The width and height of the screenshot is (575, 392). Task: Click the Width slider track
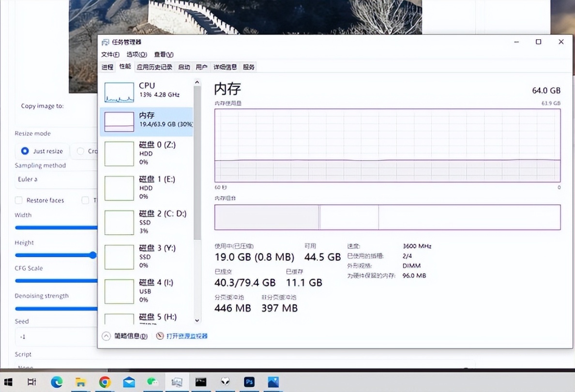[56, 228]
